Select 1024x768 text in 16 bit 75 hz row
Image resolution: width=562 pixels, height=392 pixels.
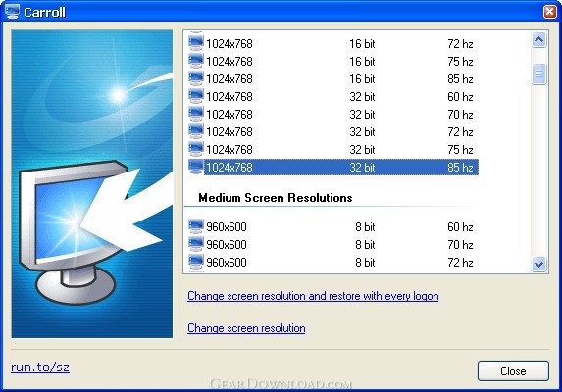(x=230, y=61)
